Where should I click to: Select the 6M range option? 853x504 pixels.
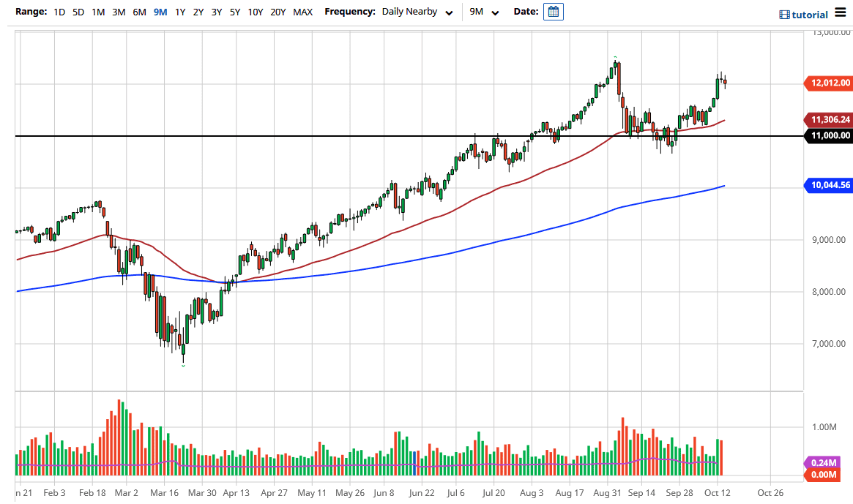[x=139, y=12]
